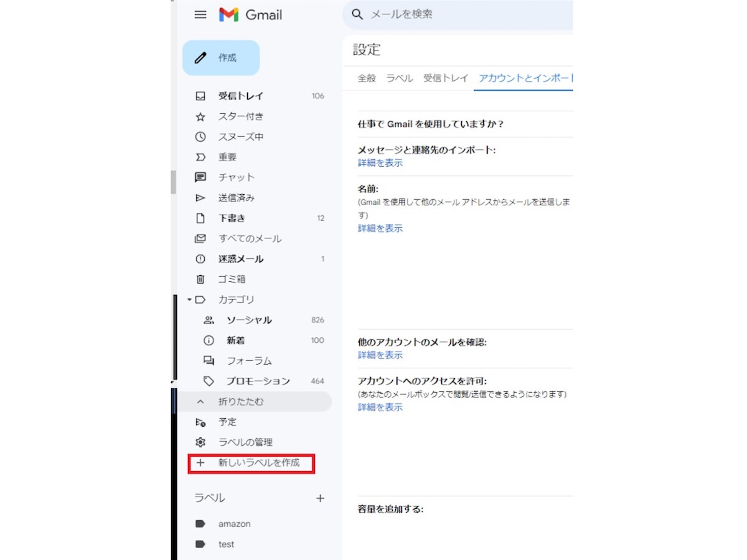Open the amazon label name
This screenshot has height=560, width=747.
[235, 524]
